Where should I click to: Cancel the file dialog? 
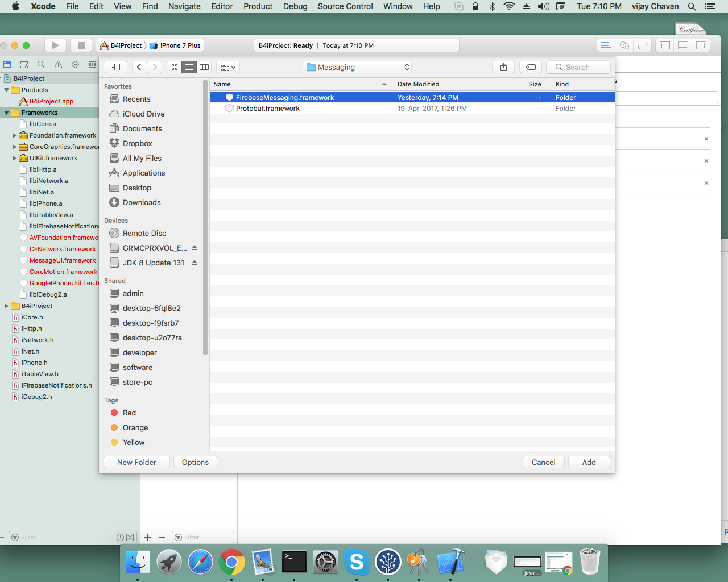click(543, 462)
